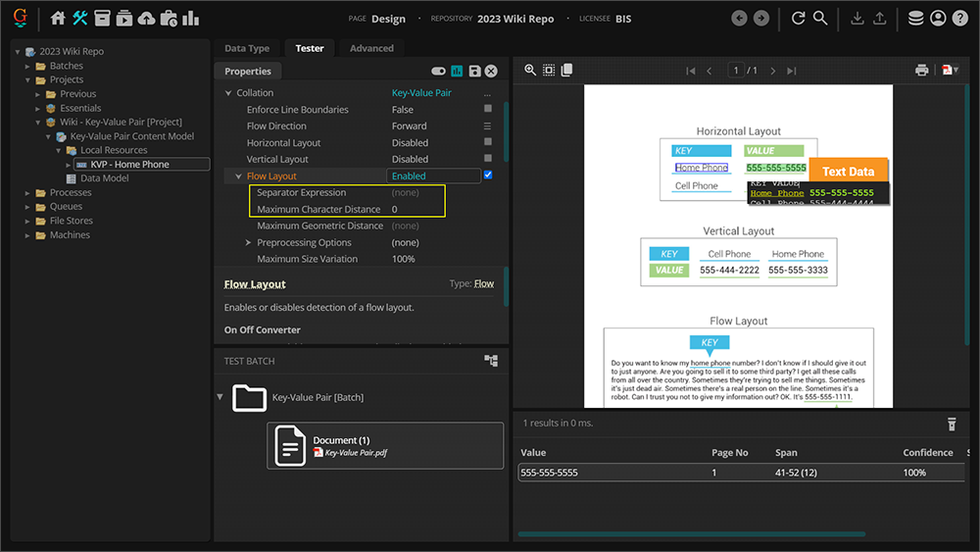Click the save icon in Properties panel

click(x=474, y=72)
